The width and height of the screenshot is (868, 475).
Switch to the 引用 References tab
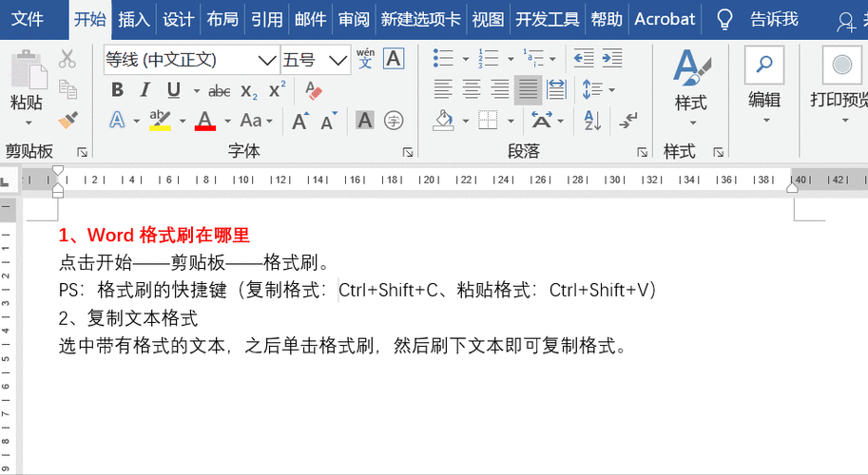pos(267,19)
